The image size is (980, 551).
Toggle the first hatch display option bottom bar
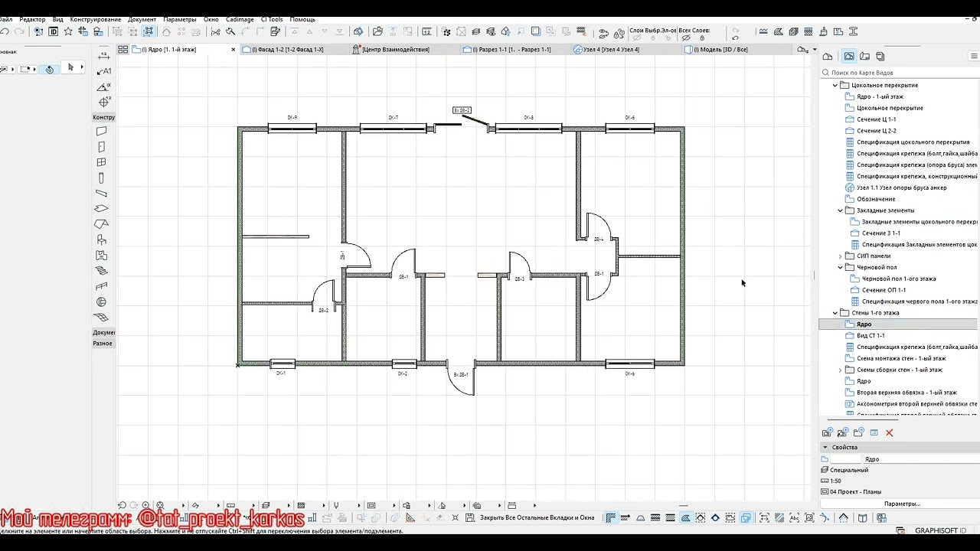pos(610,518)
